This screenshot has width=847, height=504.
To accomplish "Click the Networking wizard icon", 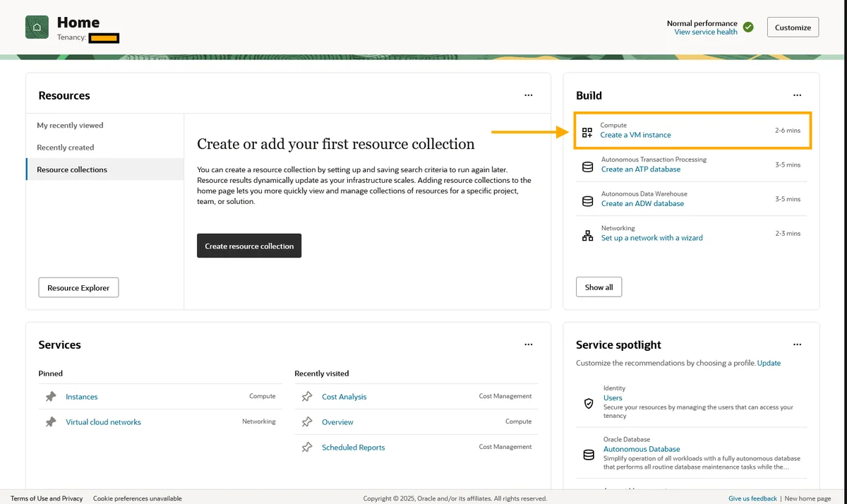I will pyautogui.click(x=587, y=236).
